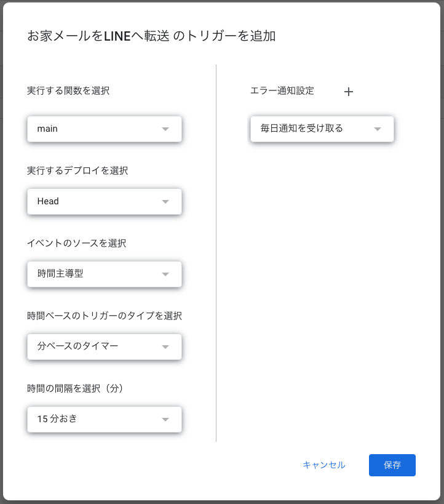This screenshot has width=444, height=504.
Task: Open the 時間ベースのトリガーのタイプ dropdown
Action: click(105, 346)
